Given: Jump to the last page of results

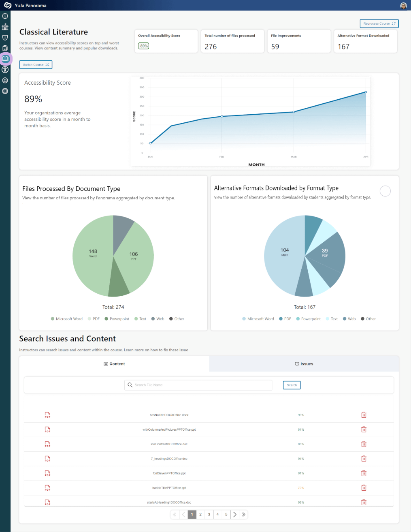Looking at the screenshot, I should [x=243, y=515].
